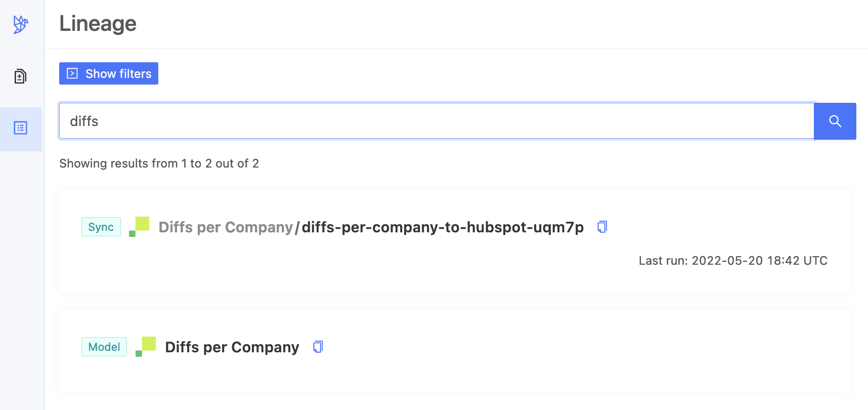This screenshot has height=410, width=868.
Task: Click the green squares icon beside Sync
Action: coord(139,227)
